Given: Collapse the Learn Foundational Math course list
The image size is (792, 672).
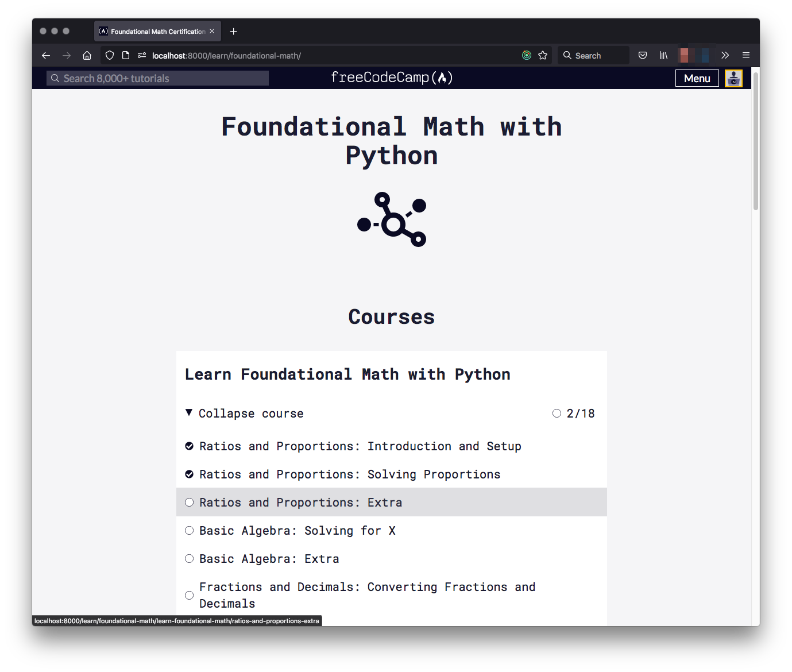Looking at the screenshot, I should pyautogui.click(x=244, y=413).
